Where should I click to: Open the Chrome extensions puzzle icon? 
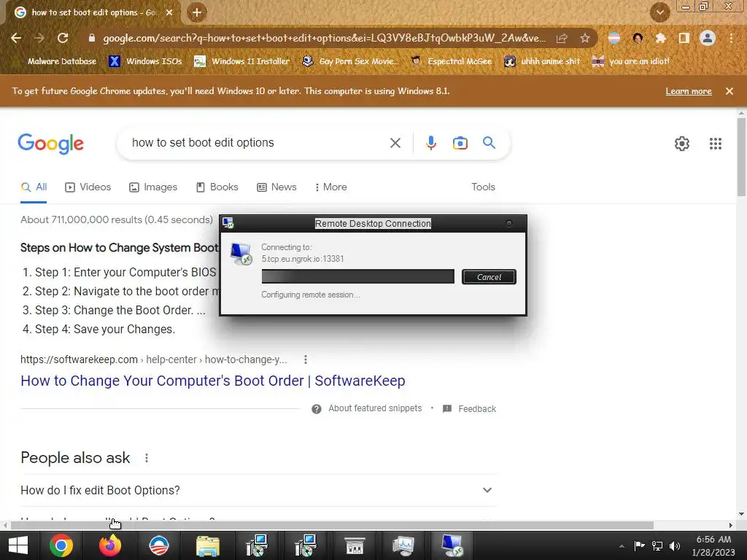660,38
